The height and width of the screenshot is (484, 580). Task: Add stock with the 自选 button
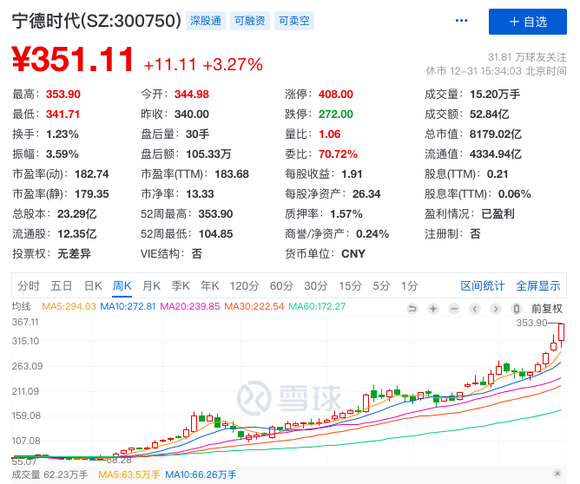click(x=527, y=22)
